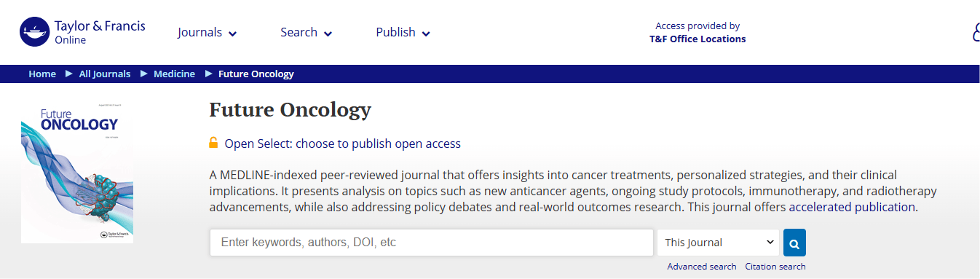
Task: Follow the Open Select open access link
Action: point(342,144)
